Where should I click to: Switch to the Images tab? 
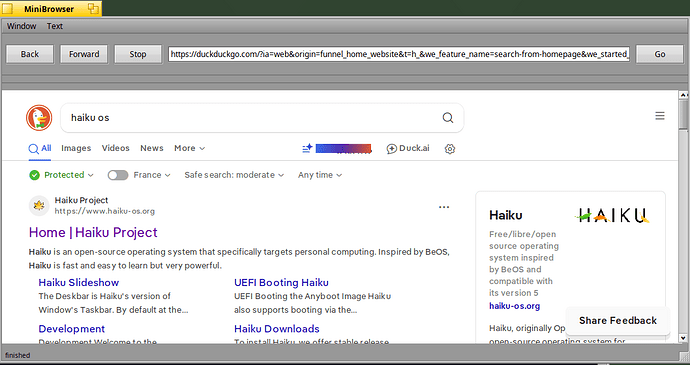(76, 148)
